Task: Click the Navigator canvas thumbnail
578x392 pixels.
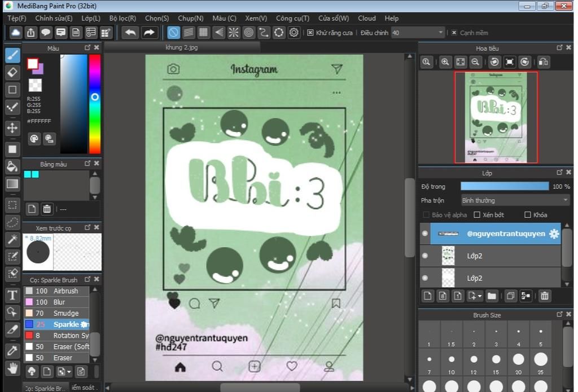Action: pyautogui.click(x=496, y=117)
